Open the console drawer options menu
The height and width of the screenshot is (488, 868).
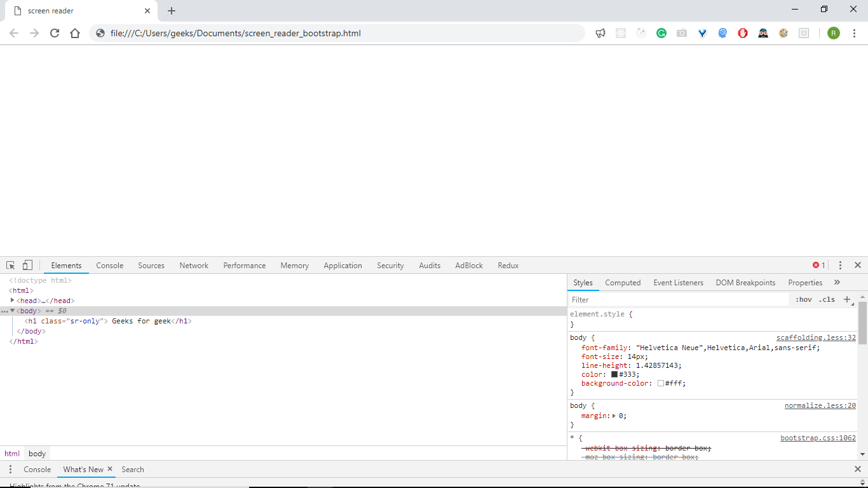(10, 469)
